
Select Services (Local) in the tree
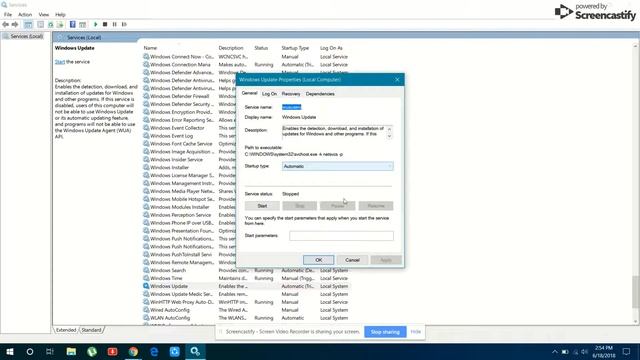[x=26, y=36]
